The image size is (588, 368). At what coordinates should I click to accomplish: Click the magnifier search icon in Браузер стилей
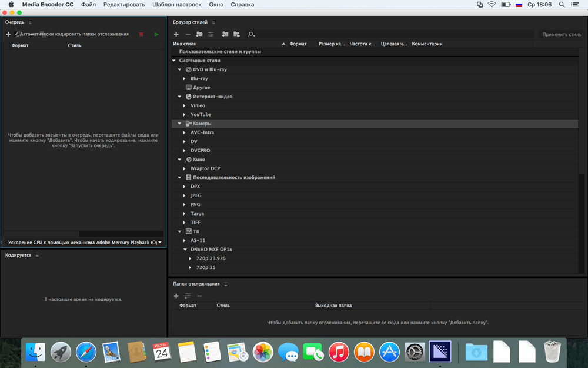pyautogui.click(x=251, y=35)
